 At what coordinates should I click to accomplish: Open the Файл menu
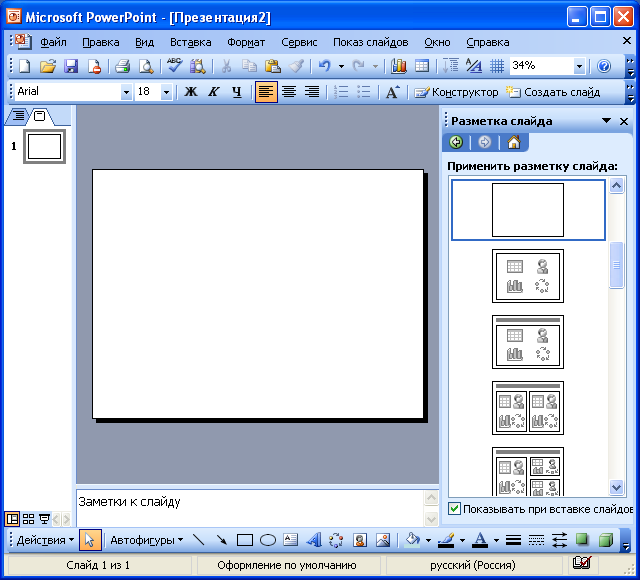(x=53, y=42)
